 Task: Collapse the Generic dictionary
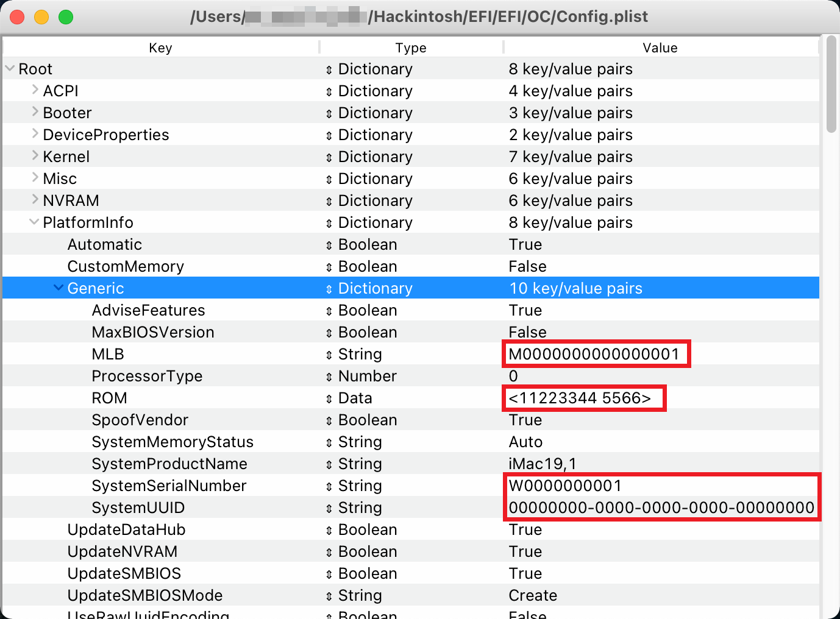pyautogui.click(x=59, y=288)
